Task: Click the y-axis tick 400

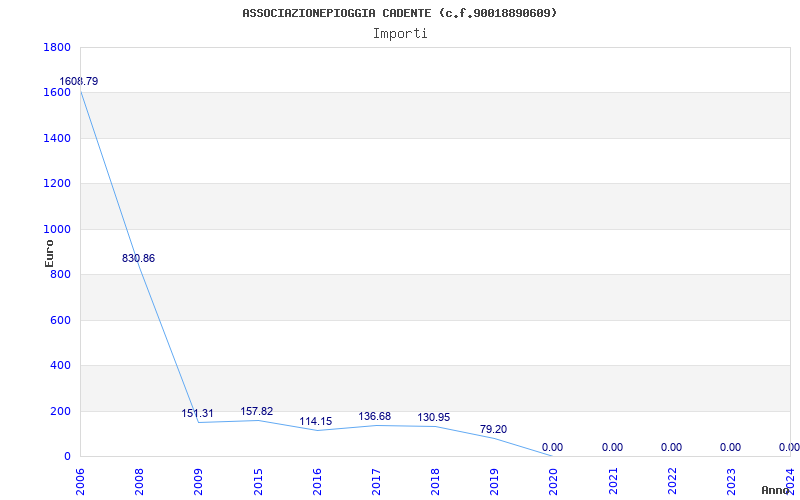Action: coord(60,366)
